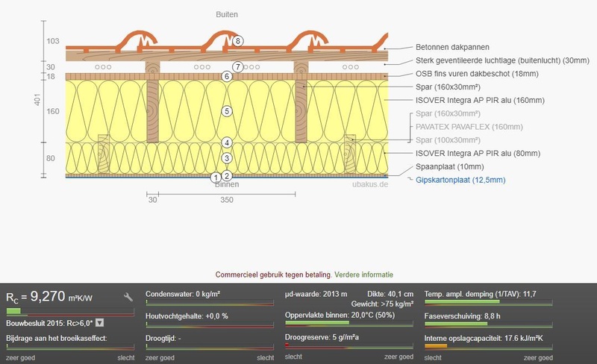Open the Verdere informatie link
Screen dimensions: 597x364
[363, 274]
